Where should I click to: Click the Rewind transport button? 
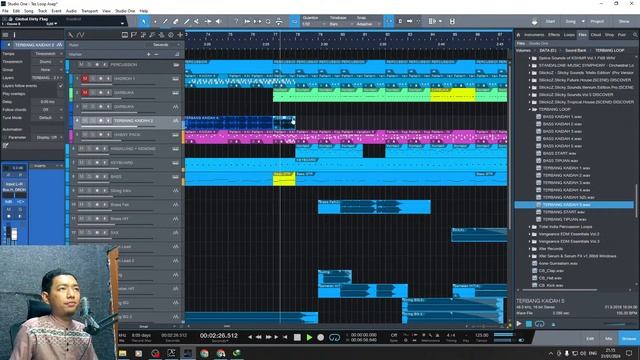(259, 337)
